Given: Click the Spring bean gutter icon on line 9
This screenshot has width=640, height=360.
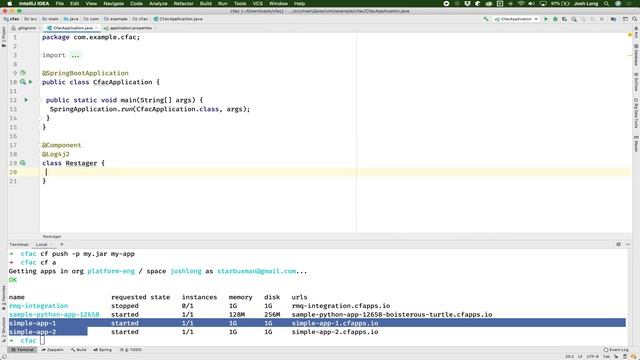Looking at the screenshot, I should coord(23,73).
